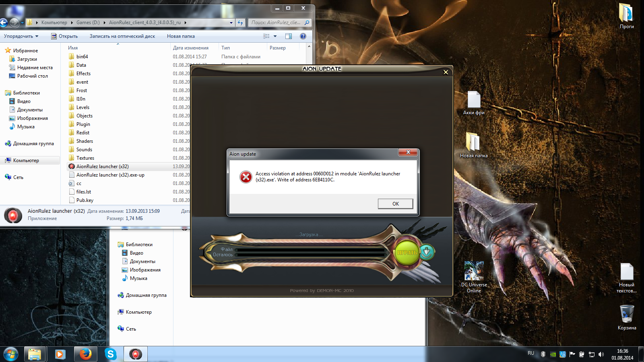Select the cc file

click(79, 183)
